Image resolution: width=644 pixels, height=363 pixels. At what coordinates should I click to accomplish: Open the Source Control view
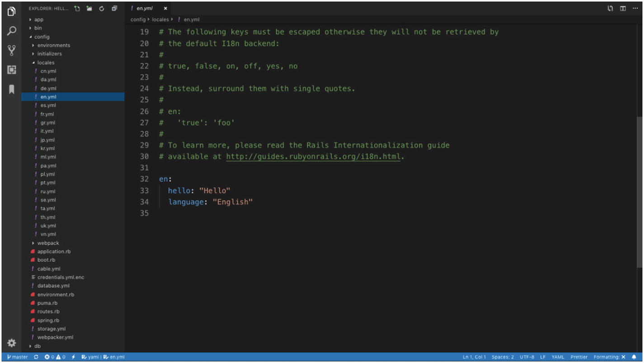(11, 51)
